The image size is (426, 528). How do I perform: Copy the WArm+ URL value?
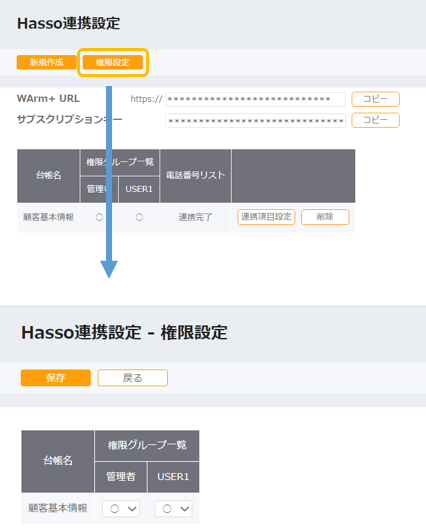[375, 99]
